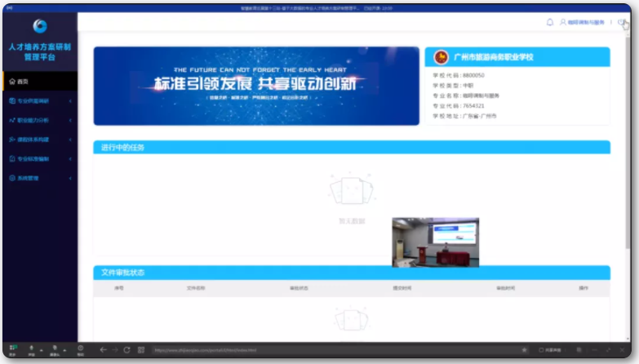The height and width of the screenshot is (364, 639).
Task: Click the power logout icon
Action: click(621, 22)
